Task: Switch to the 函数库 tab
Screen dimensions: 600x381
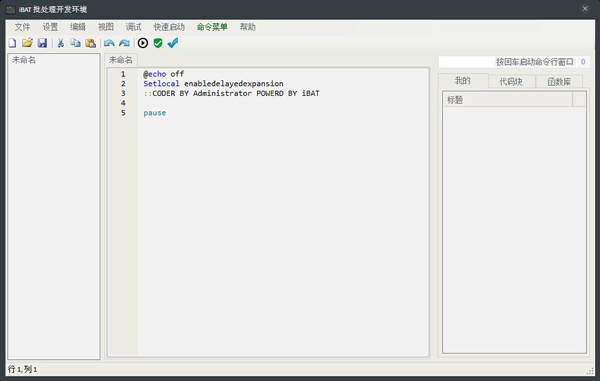Action: (559, 81)
